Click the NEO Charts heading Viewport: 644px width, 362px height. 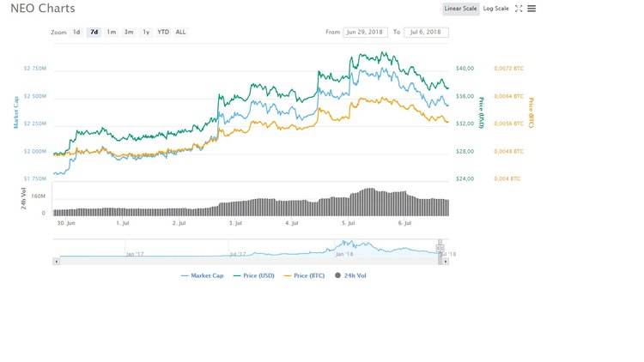pos(43,9)
